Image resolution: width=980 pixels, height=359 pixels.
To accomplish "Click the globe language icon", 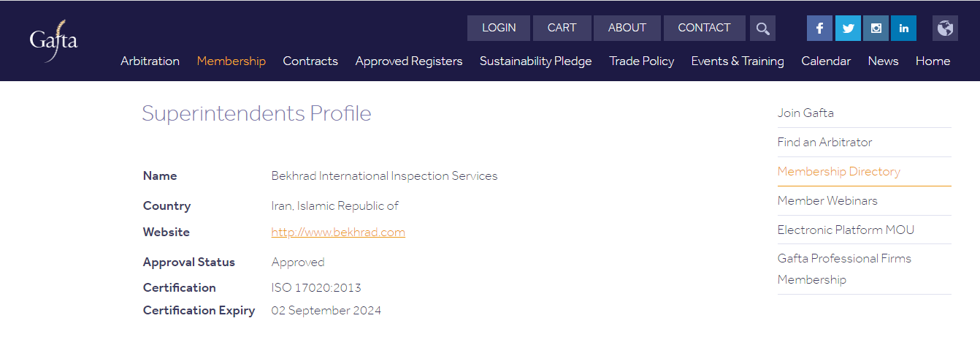I will click(x=945, y=29).
